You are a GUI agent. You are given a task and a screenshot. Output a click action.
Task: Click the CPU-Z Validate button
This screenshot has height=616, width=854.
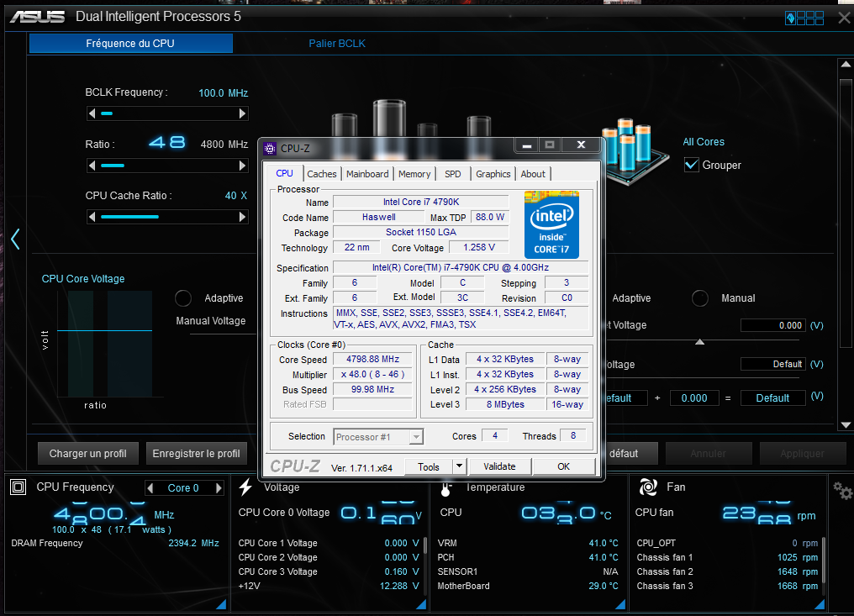coord(499,466)
